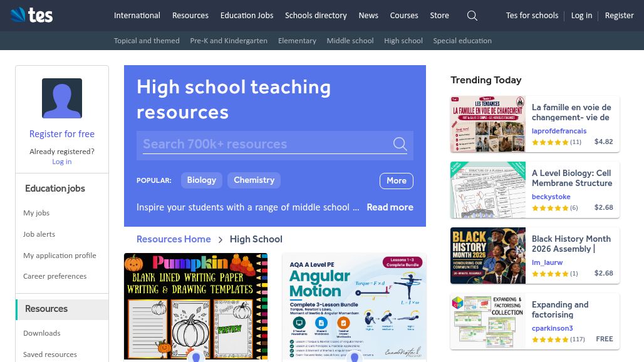Click the search icon inside resources search box
The image size is (644, 362).
tap(400, 143)
